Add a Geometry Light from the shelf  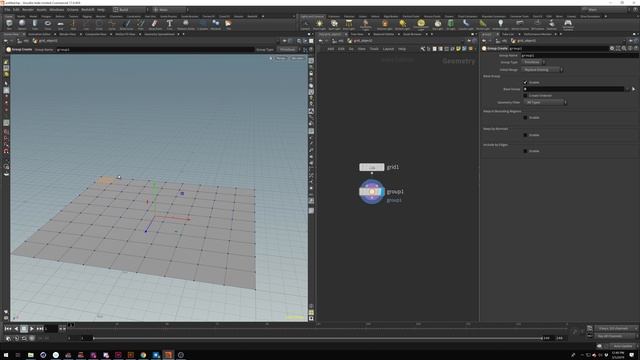(x=365, y=24)
